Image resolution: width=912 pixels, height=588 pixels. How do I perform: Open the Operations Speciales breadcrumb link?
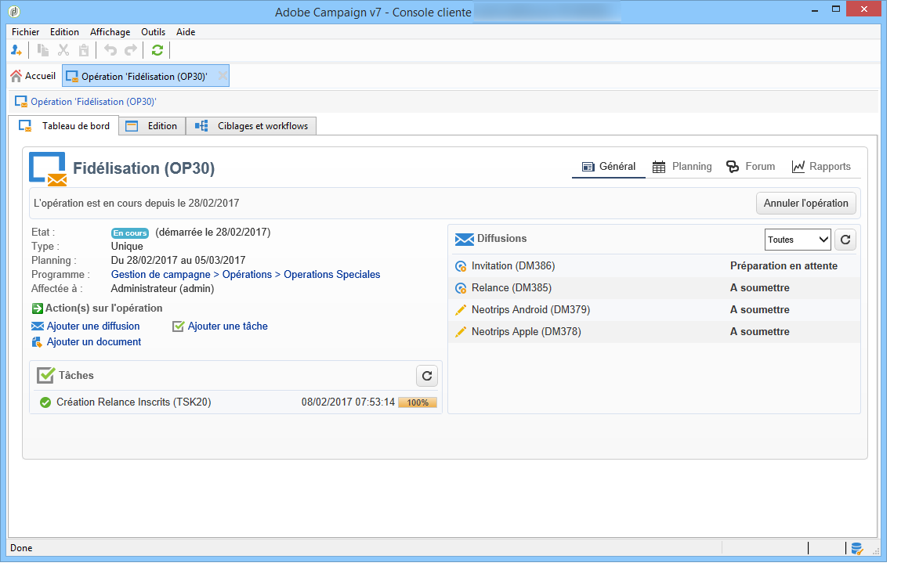click(331, 275)
